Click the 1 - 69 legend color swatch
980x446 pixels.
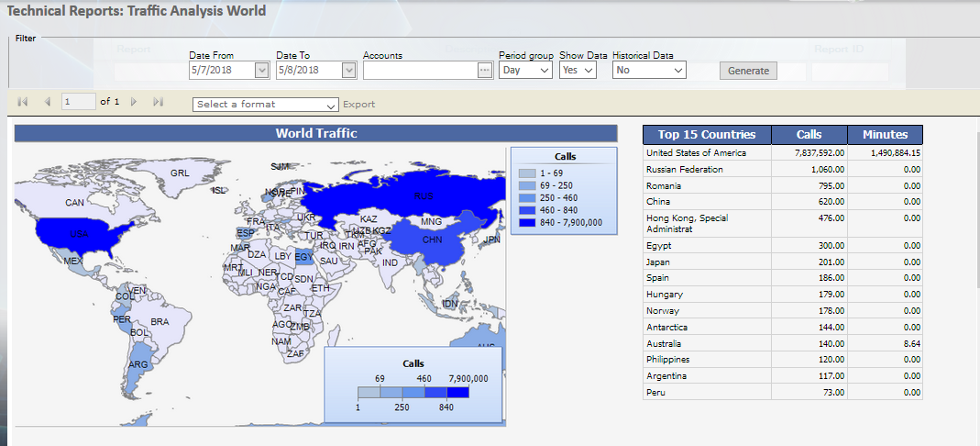click(528, 173)
